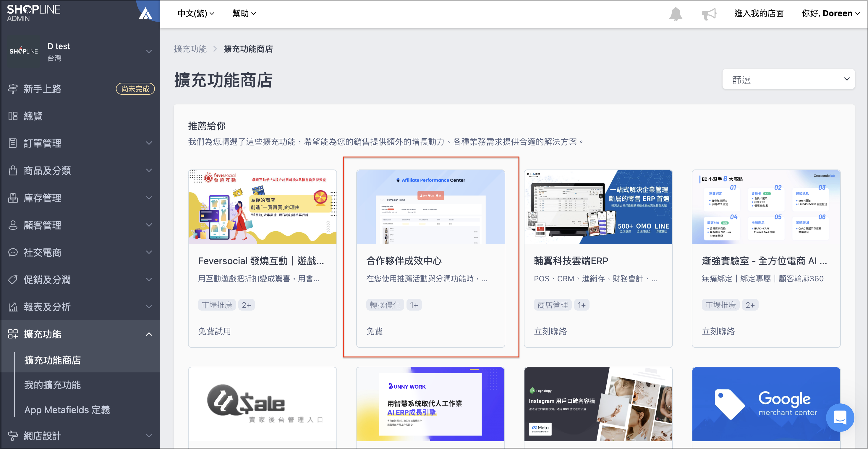Open the notifications bell icon

[x=675, y=14]
